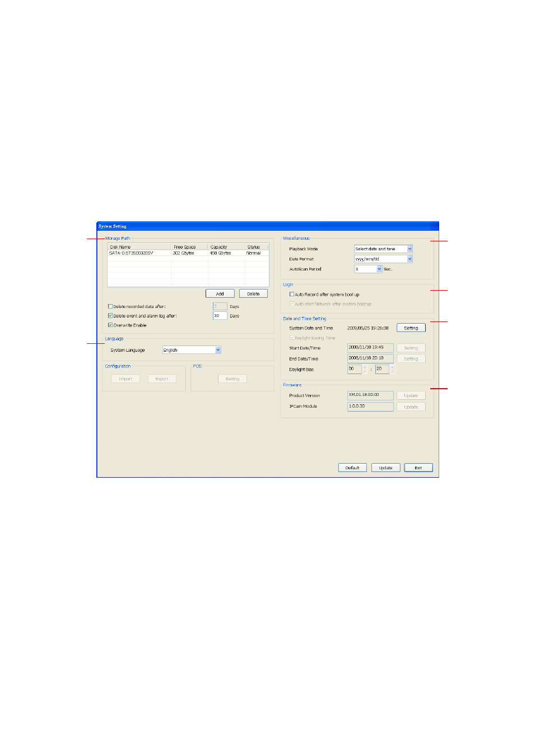
Task: Click the Daylight Bias minutes field
Action: click(382, 369)
